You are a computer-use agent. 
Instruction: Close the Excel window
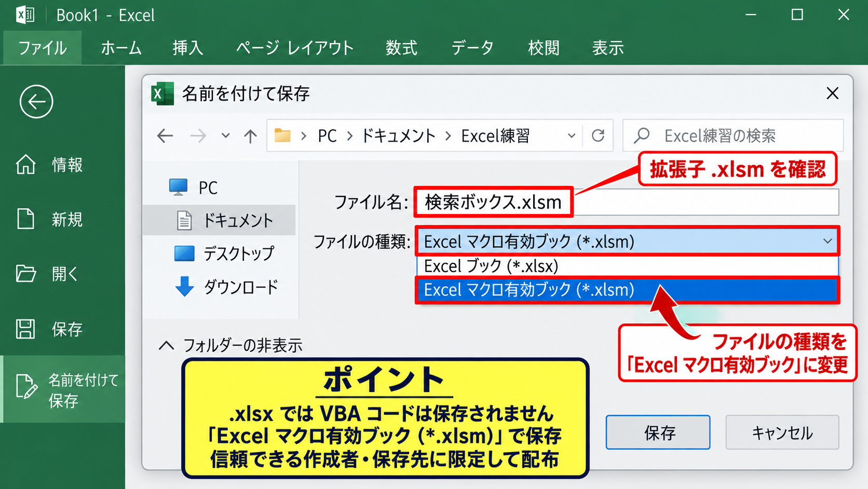point(844,15)
